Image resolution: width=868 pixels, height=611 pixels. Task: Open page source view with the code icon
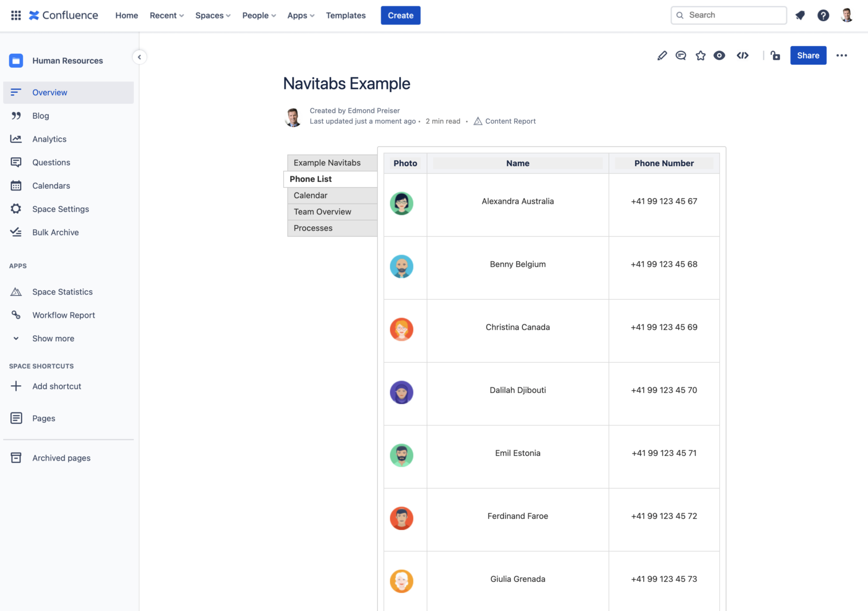[742, 55]
